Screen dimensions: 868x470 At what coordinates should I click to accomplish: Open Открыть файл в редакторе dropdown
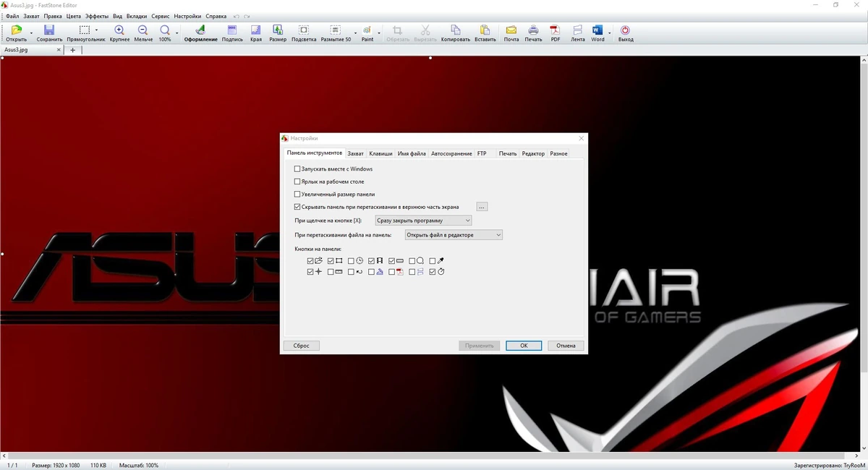pyautogui.click(x=454, y=235)
